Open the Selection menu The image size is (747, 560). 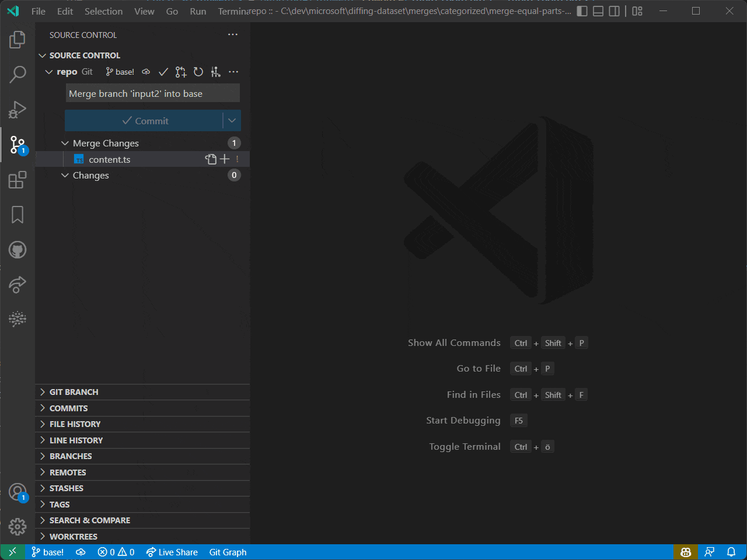pos(104,11)
